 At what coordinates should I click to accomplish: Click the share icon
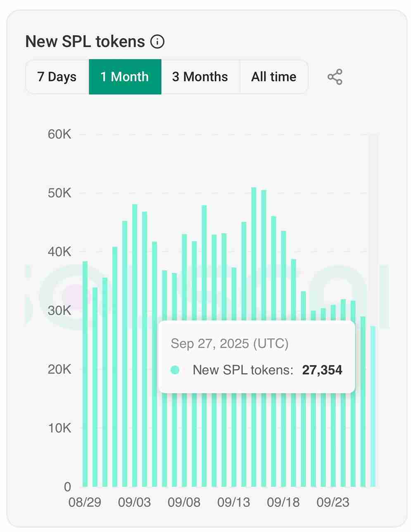335,77
